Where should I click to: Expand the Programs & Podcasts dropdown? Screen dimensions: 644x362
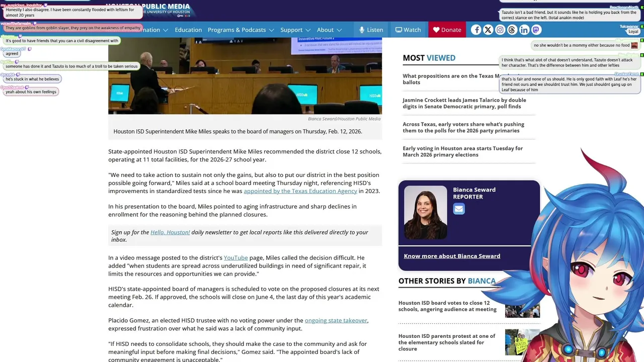pyautogui.click(x=240, y=30)
